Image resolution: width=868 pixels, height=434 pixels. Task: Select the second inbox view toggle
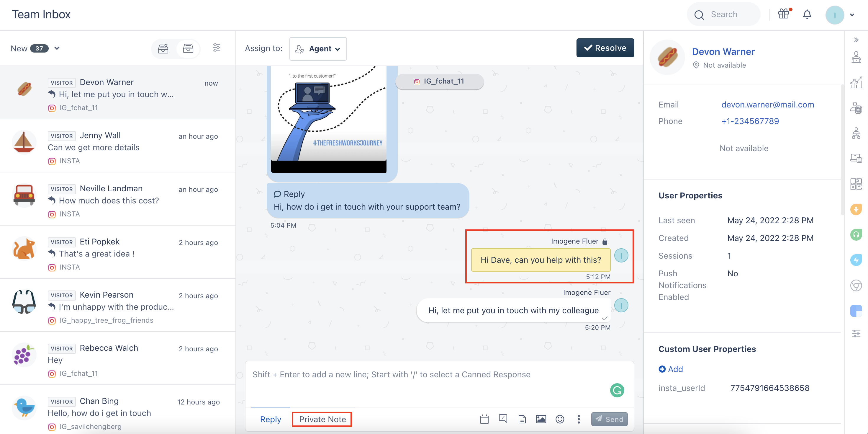coord(188,48)
